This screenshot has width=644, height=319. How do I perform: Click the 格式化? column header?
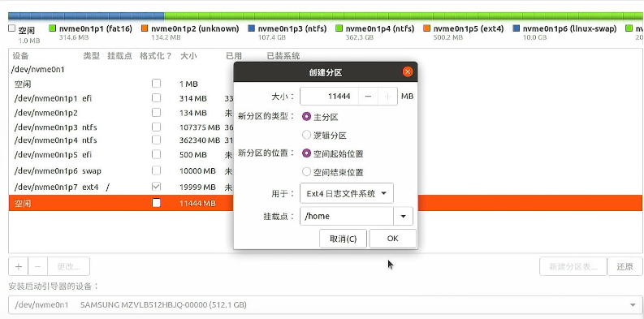click(156, 56)
